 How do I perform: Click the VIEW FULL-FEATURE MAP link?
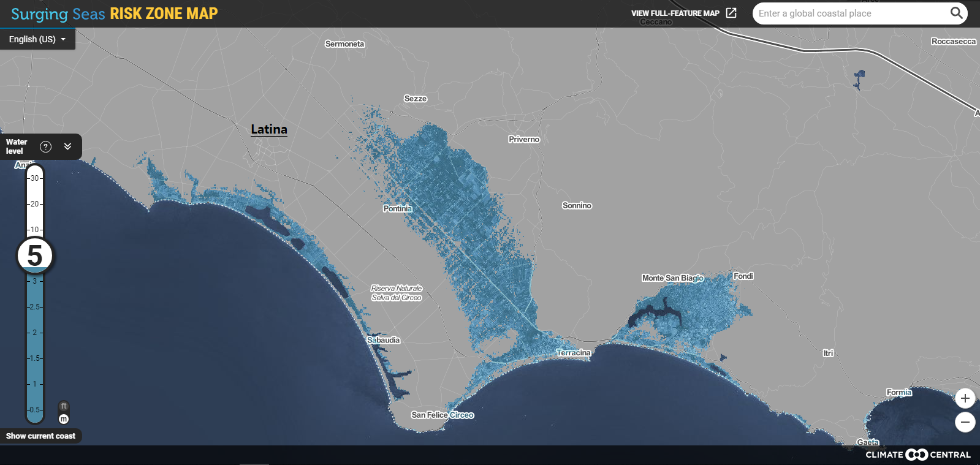675,13
